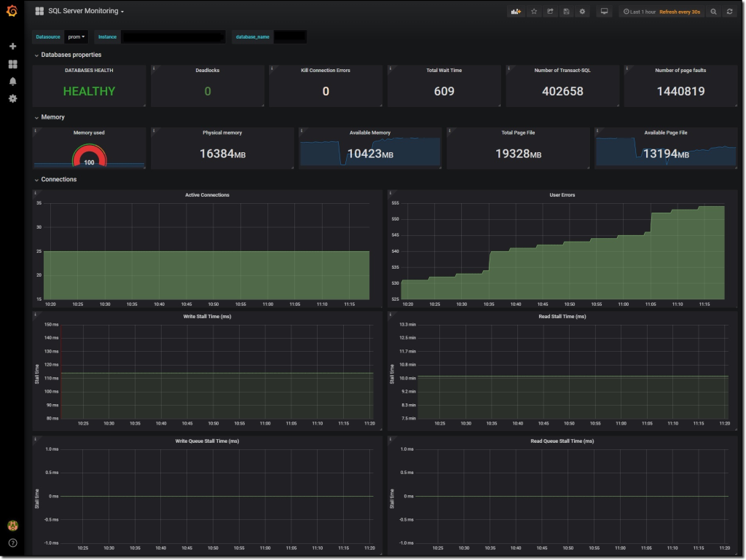Refresh the dashboard with the refresh arrows icon

pyautogui.click(x=730, y=11)
